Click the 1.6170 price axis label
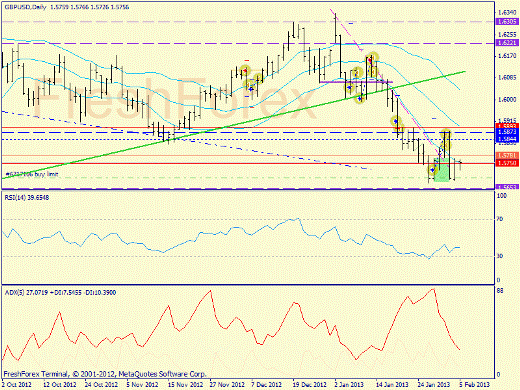520x390 pixels. pyautogui.click(x=507, y=56)
